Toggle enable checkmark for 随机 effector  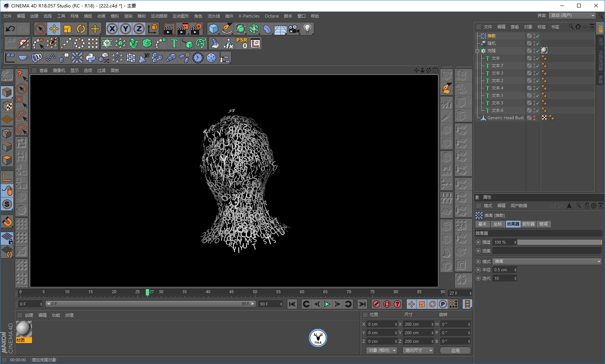tap(538, 44)
